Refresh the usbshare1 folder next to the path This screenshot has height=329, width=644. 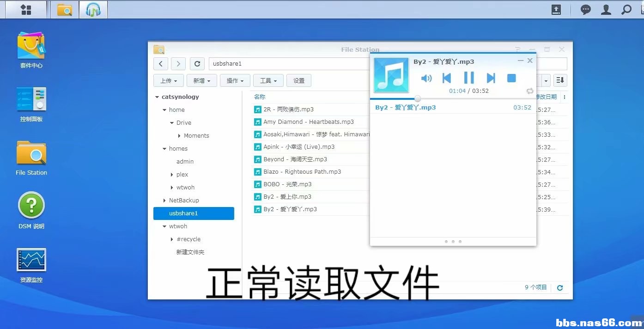click(197, 64)
